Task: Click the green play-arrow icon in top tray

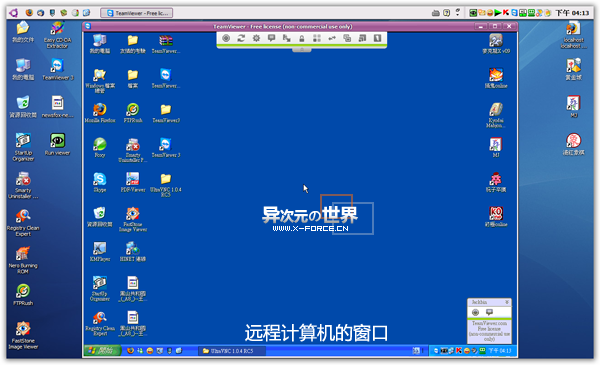Action: (x=497, y=13)
